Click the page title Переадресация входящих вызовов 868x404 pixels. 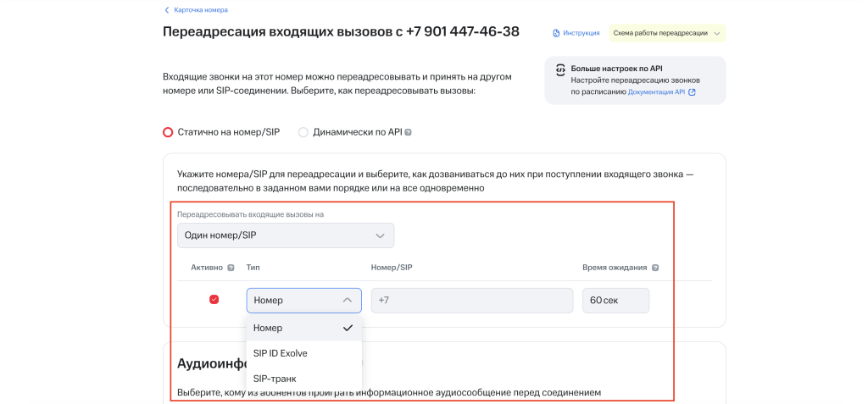(341, 31)
